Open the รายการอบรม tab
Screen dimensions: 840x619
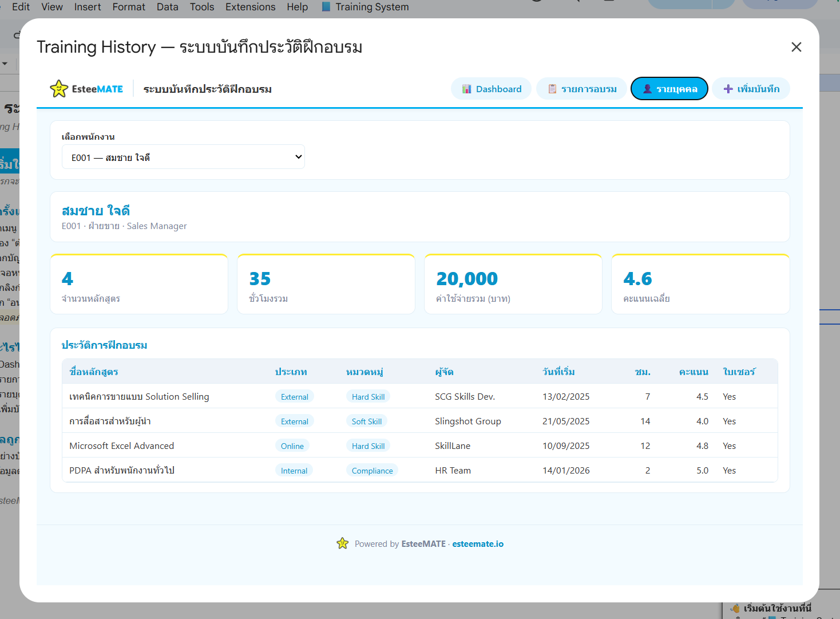581,89
